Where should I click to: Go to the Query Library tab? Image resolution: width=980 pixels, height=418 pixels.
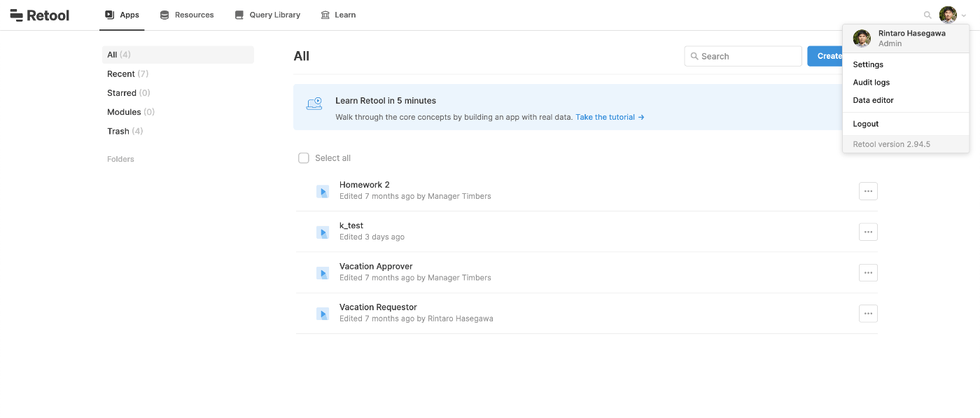[267, 15]
